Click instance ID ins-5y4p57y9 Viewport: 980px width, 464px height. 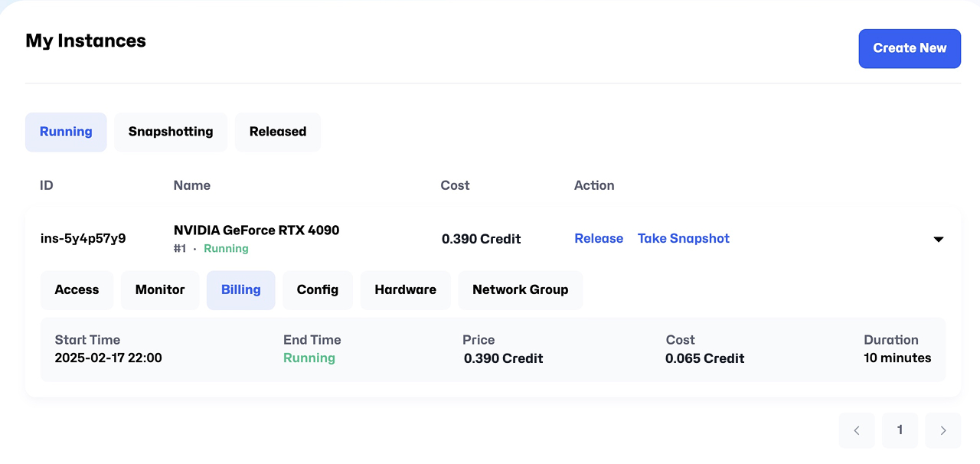point(83,238)
